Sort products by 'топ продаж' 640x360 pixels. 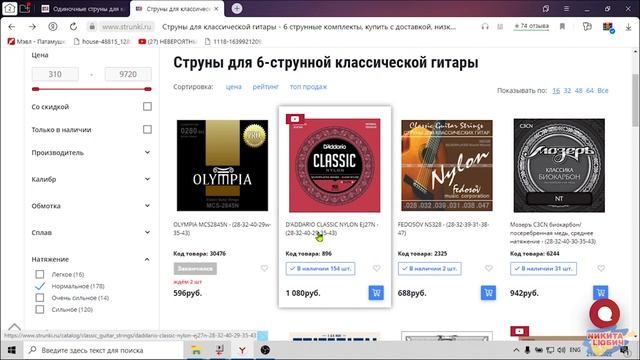pos(308,87)
